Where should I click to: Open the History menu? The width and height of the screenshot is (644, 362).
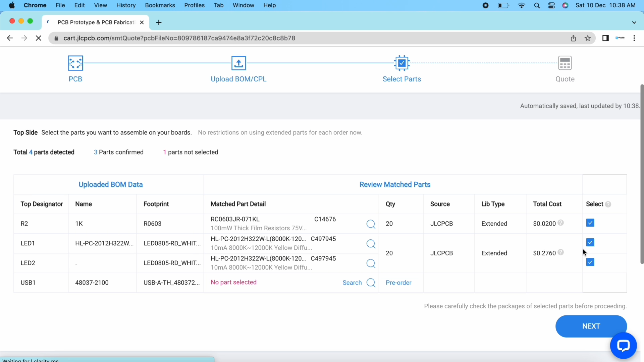[x=126, y=5]
